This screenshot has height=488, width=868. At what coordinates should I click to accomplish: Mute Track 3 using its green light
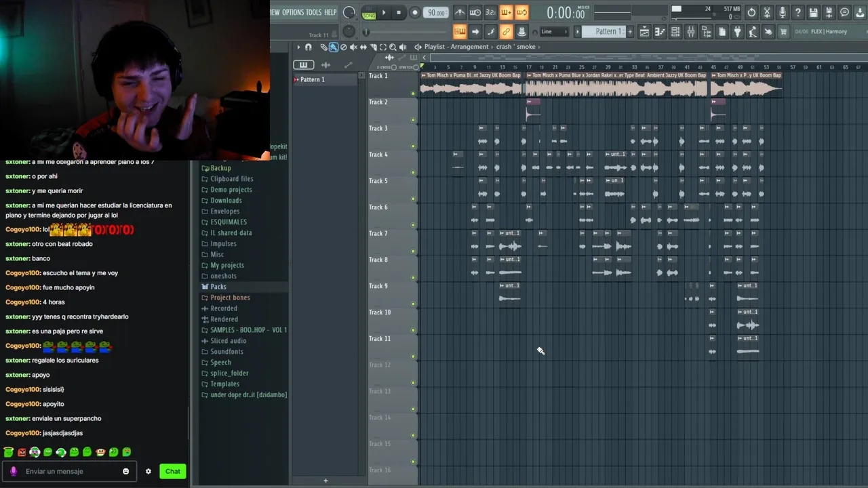413,146
